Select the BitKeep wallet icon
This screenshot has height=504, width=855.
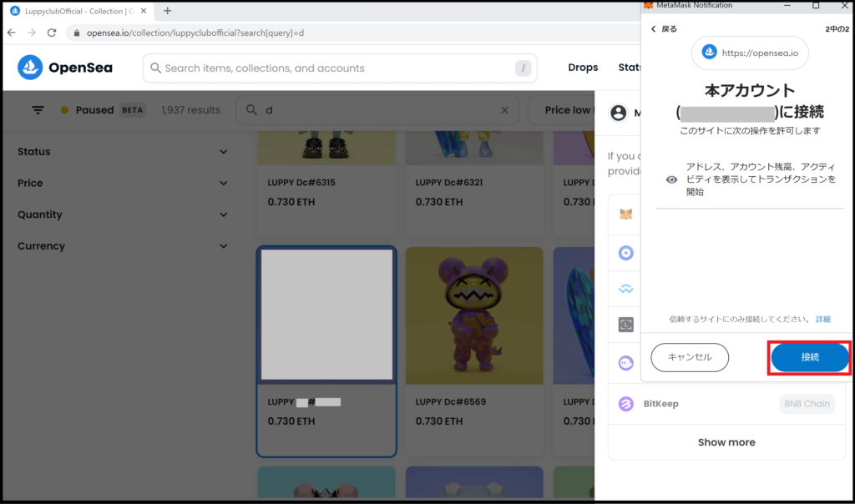pos(626,404)
